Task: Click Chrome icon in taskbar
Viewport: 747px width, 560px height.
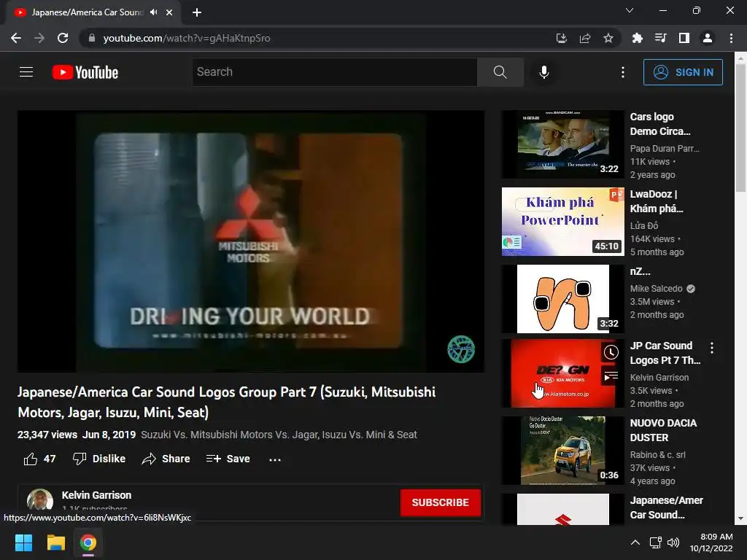Action: pyautogui.click(x=88, y=542)
